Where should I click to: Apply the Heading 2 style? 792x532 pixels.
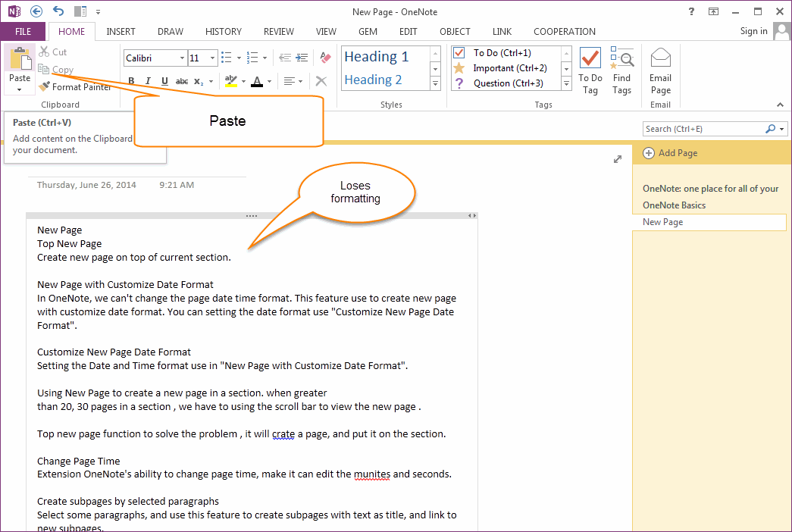pyautogui.click(x=373, y=80)
